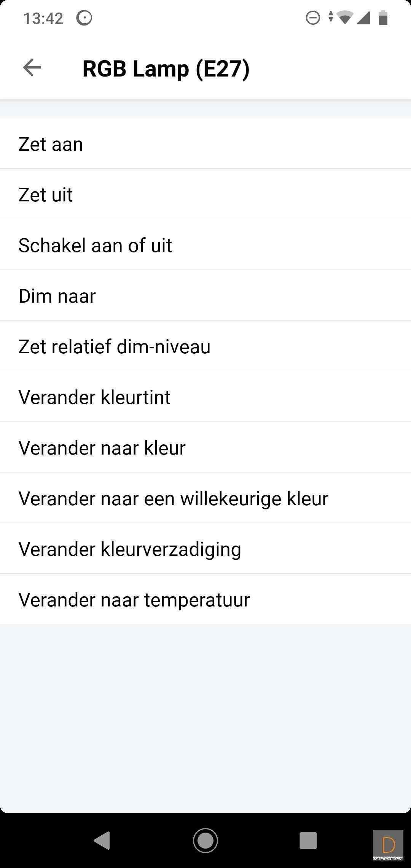Pick "Verander naar een willekeurige kleur"

205,498
